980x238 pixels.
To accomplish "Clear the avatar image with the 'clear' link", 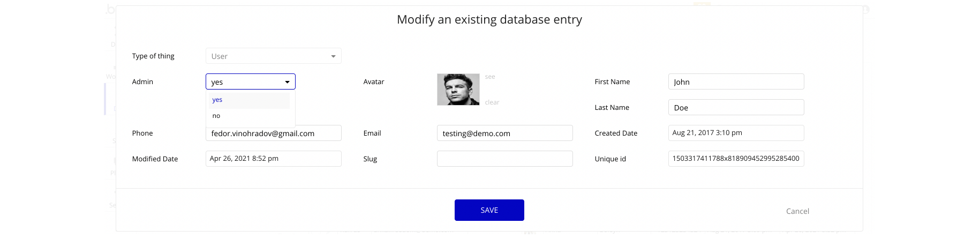I will [x=492, y=102].
